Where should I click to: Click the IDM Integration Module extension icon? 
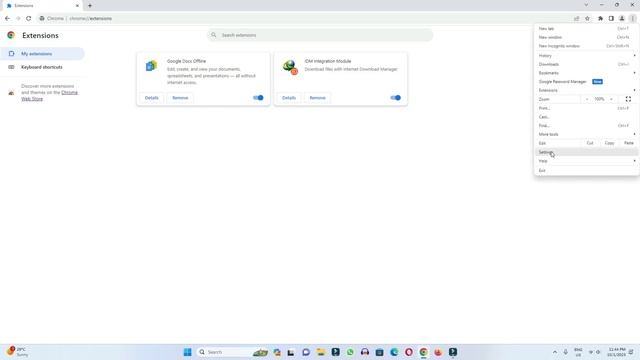[290, 67]
